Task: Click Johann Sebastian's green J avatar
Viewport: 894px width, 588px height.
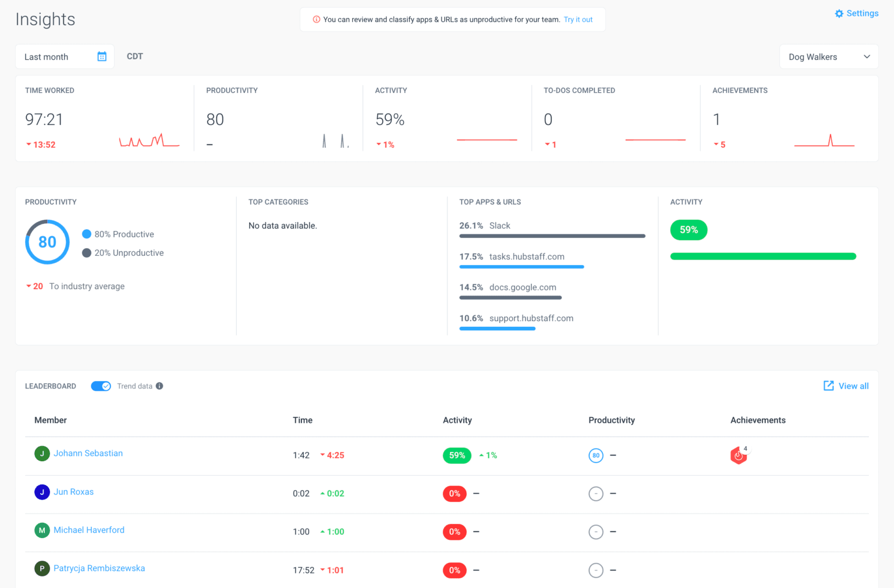Action: click(x=42, y=453)
